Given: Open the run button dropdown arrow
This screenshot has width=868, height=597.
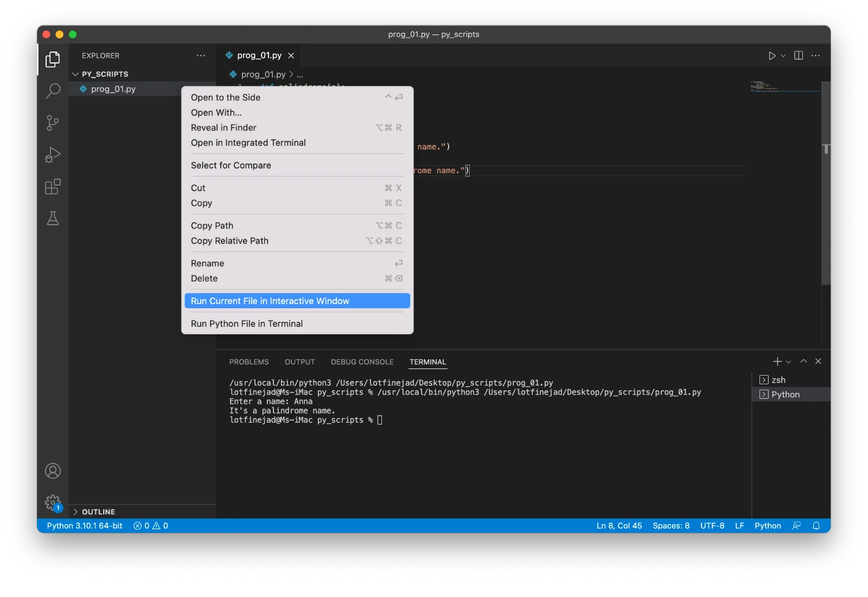Looking at the screenshot, I should coord(783,56).
